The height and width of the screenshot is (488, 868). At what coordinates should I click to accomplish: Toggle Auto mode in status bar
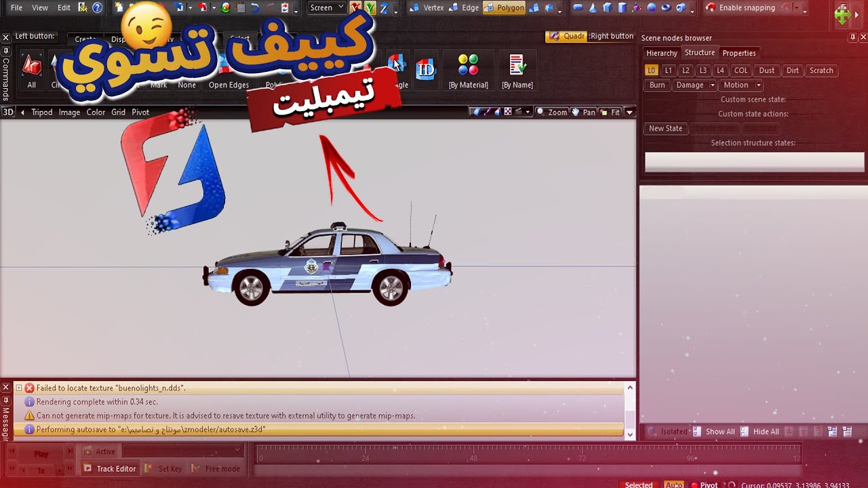[x=674, y=485]
